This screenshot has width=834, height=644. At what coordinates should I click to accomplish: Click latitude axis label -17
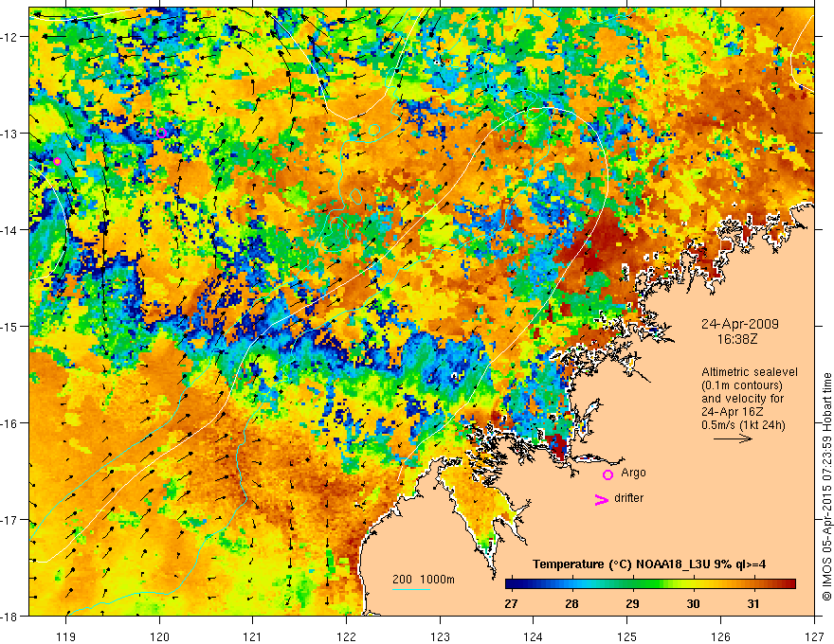(x=10, y=519)
